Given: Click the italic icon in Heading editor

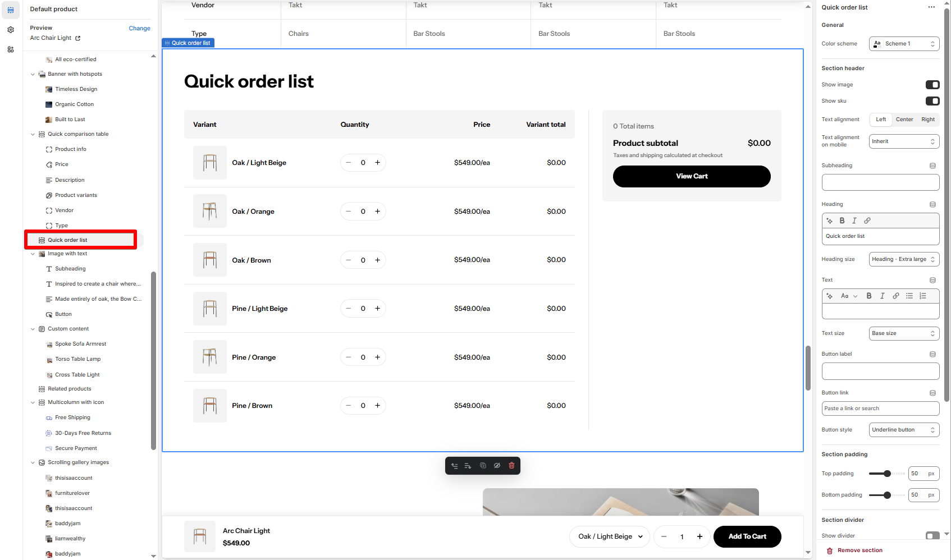Looking at the screenshot, I should point(854,221).
